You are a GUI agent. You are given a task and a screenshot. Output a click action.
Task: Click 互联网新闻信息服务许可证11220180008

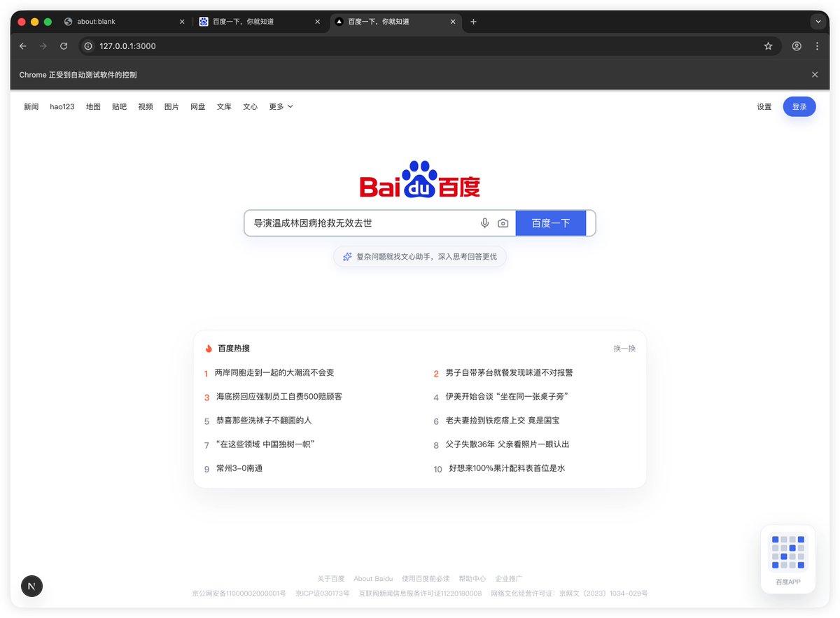coord(420,594)
